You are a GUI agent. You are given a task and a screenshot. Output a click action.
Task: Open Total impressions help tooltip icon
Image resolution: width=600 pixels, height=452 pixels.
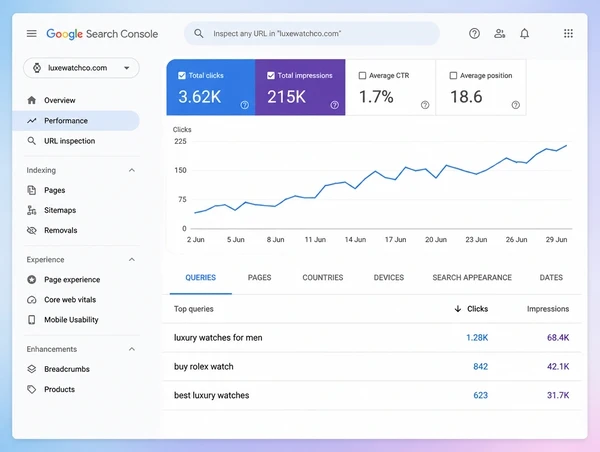334,105
